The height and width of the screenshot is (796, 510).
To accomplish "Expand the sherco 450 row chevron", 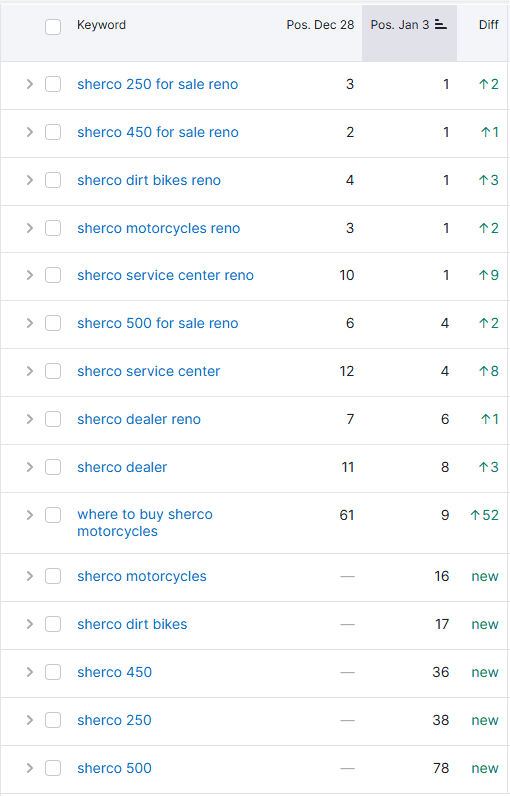I will (29, 672).
